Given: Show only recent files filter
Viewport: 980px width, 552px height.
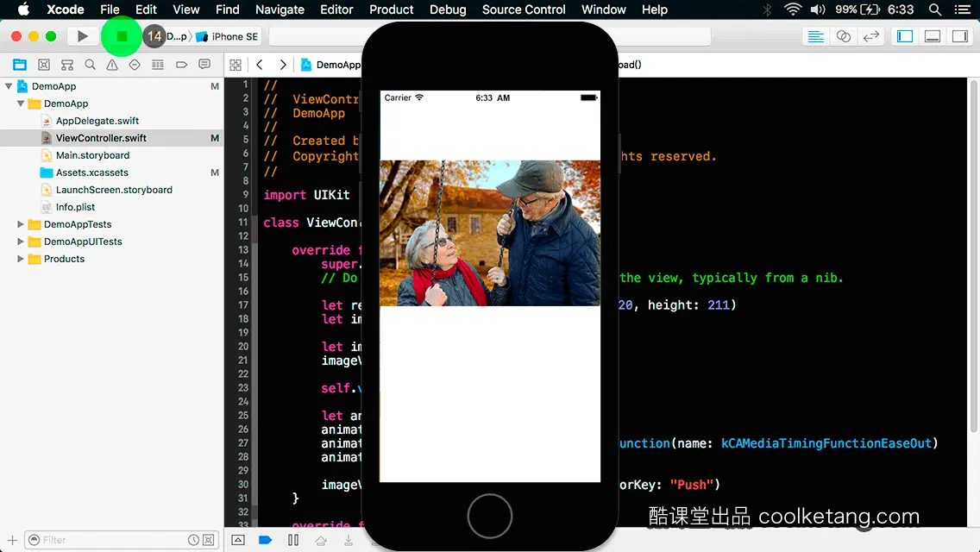Looking at the screenshot, I should click(194, 540).
